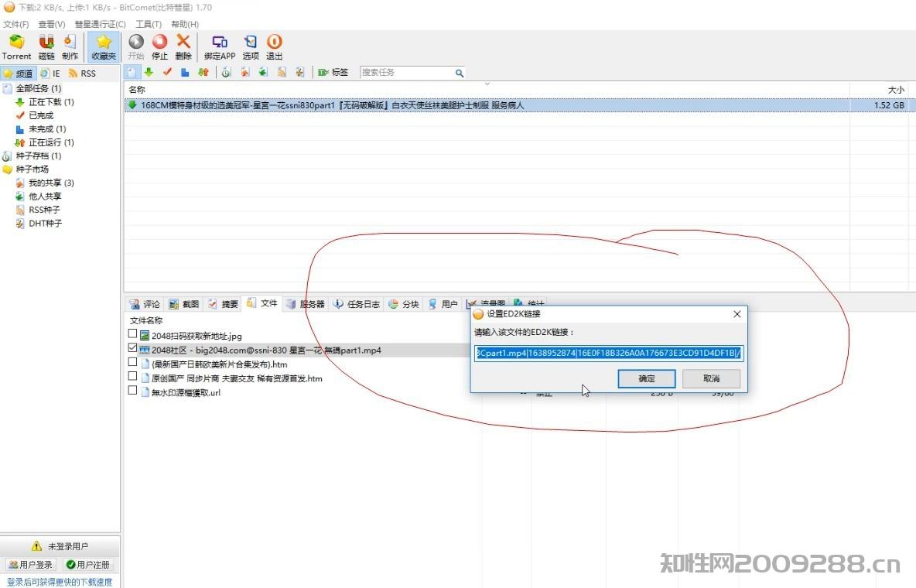Expand the 全部任务 tree node
This screenshot has height=588, width=916.
tap(7, 89)
